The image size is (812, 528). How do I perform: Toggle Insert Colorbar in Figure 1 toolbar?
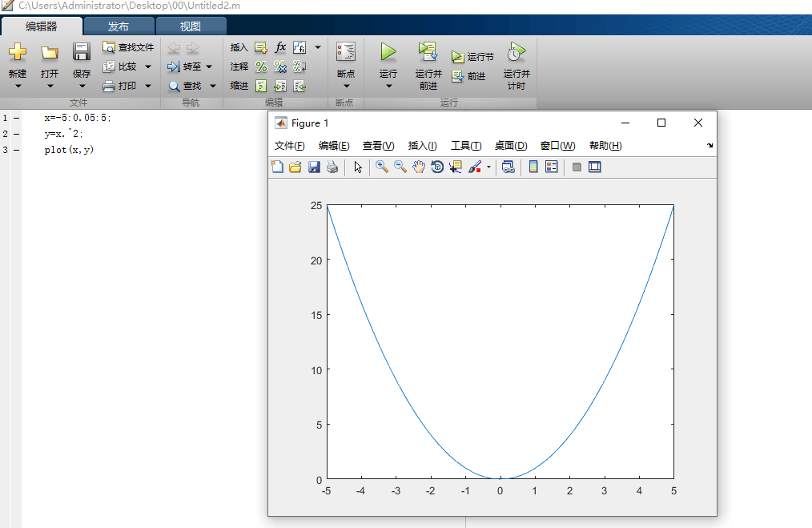(x=533, y=167)
